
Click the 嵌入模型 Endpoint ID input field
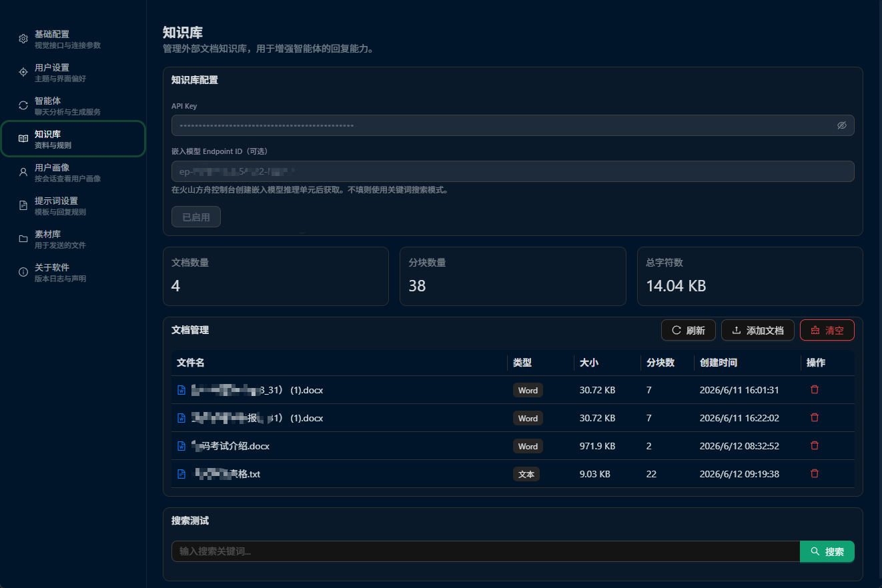click(x=513, y=171)
